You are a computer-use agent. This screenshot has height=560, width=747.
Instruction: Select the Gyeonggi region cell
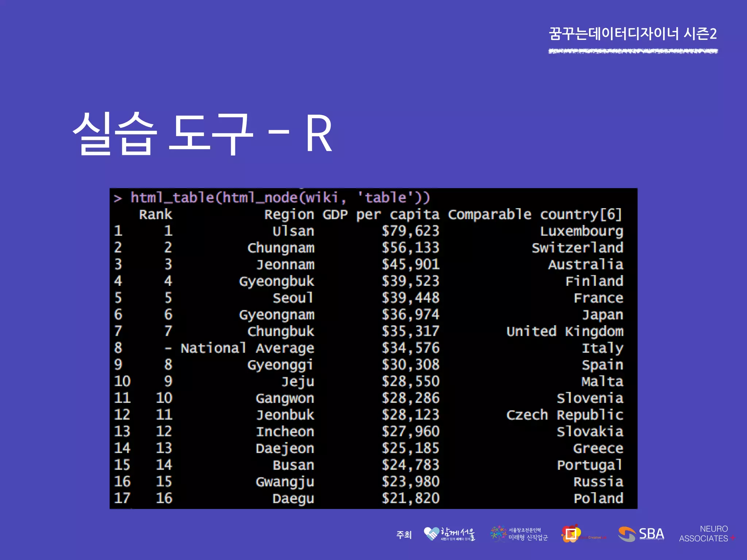click(280, 365)
